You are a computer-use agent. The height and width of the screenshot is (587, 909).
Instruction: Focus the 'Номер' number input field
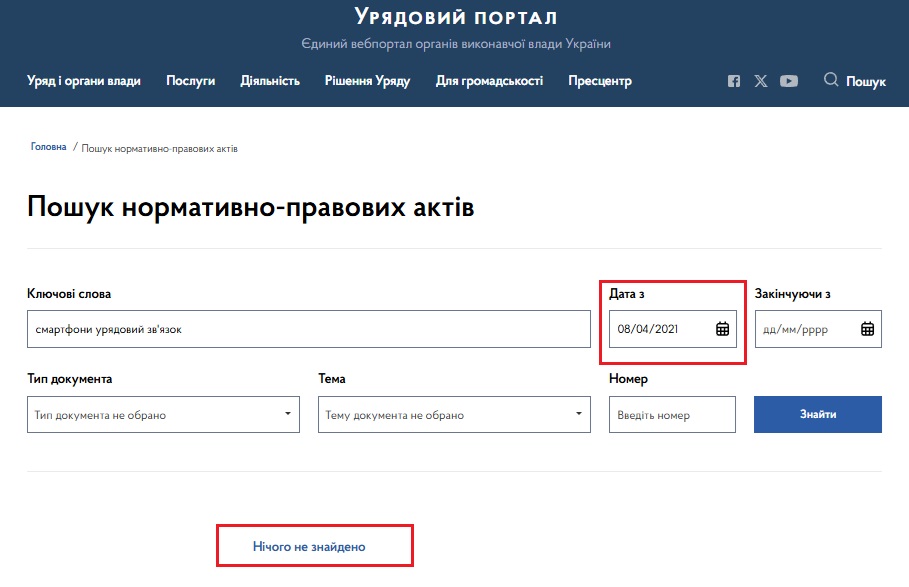coord(672,414)
